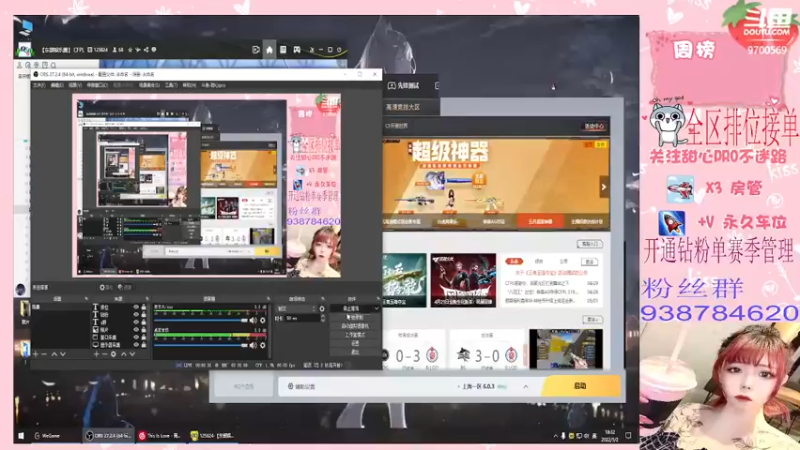Pop out the 控件 dock via its header icon
This screenshot has width=800, height=450.
[378, 298]
